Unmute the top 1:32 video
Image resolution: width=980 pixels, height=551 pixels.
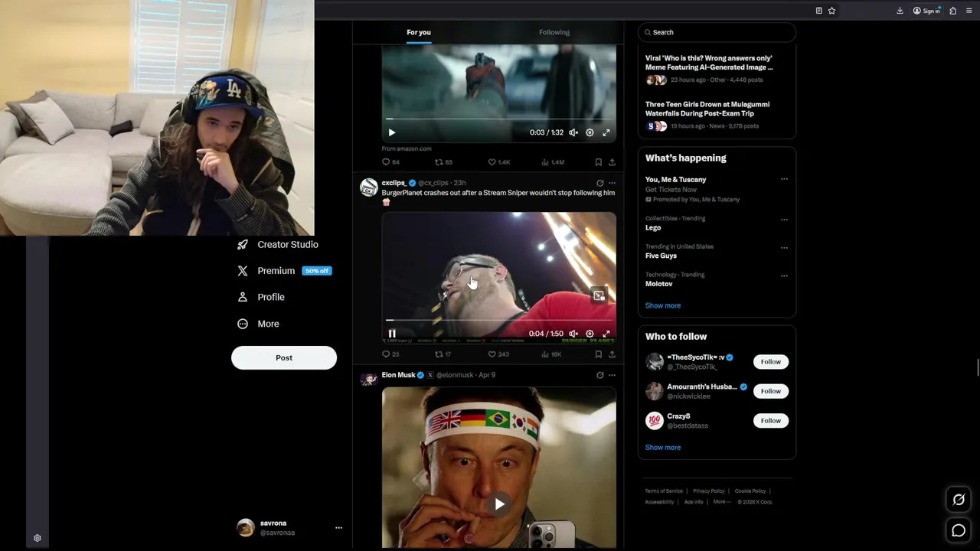click(x=573, y=132)
